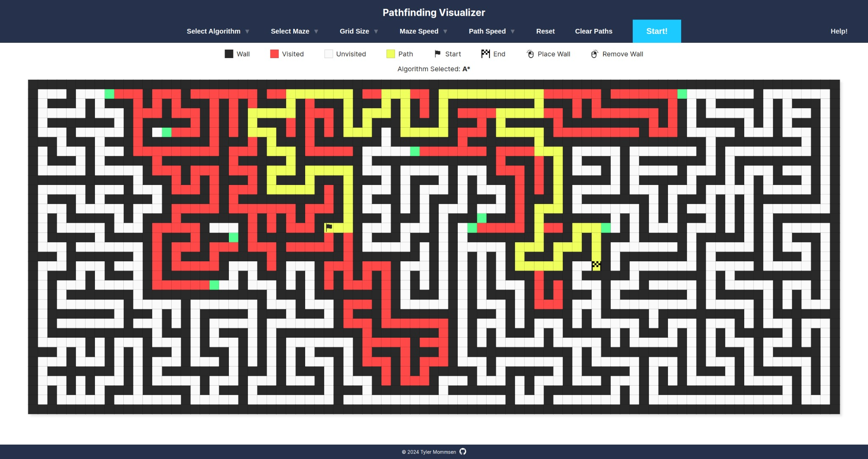Click the Select Algorithm dropdown arrow
The image size is (868, 459).
247,31
